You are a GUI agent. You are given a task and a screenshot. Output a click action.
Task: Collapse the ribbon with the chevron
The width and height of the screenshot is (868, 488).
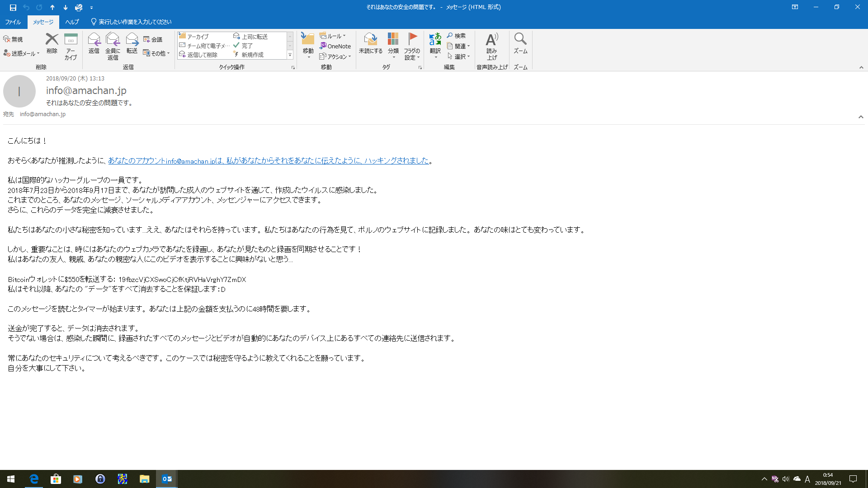(x=861, y=67)
